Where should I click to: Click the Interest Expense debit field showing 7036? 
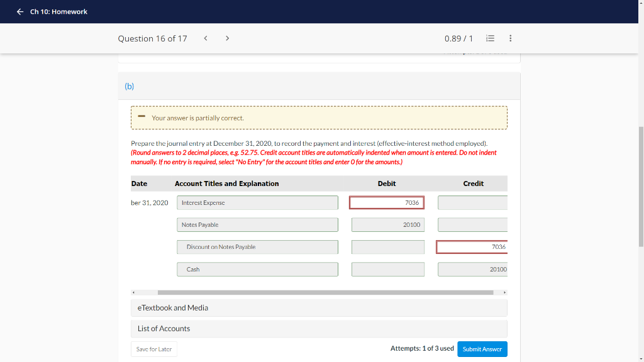coord(387,203)
